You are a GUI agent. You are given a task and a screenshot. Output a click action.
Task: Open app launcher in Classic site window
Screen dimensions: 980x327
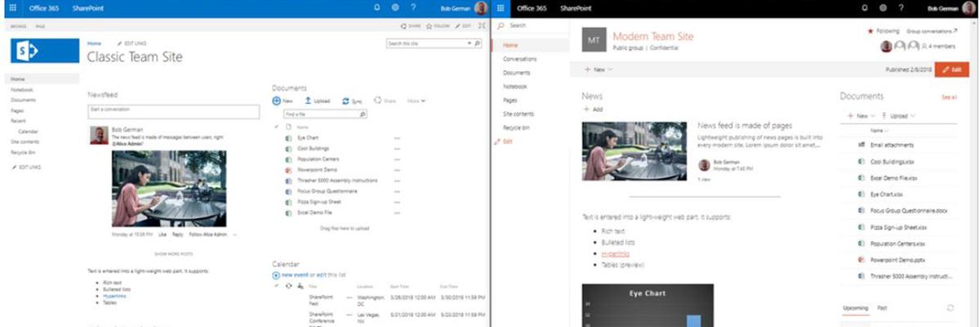(11, 7)
